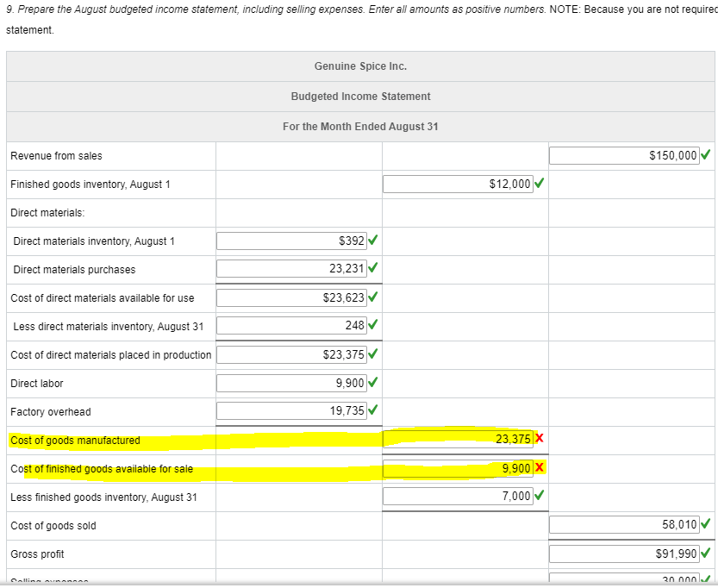Edit the incorrect Cost of goods manufactured field
718x588 pixels.
(458, 439)
